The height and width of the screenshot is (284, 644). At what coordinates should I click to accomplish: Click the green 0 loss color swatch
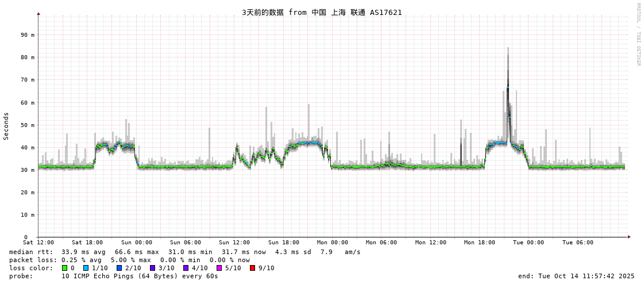tap(64, 268)
